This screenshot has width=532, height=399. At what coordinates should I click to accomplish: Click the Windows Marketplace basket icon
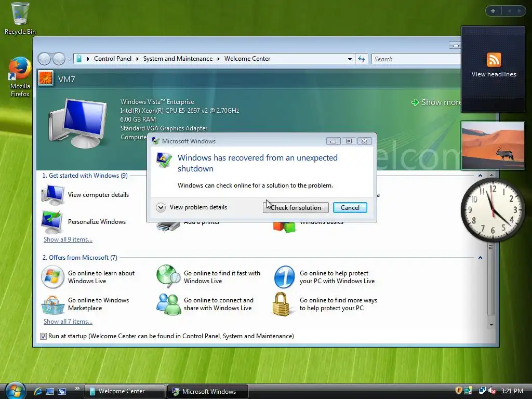point(52,305)
